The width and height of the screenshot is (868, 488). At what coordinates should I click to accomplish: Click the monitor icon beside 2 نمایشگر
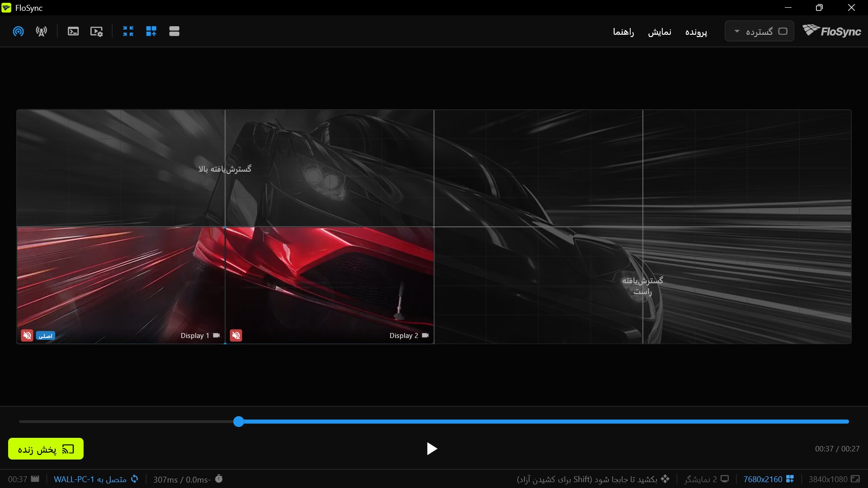click(x=725, y=479)
